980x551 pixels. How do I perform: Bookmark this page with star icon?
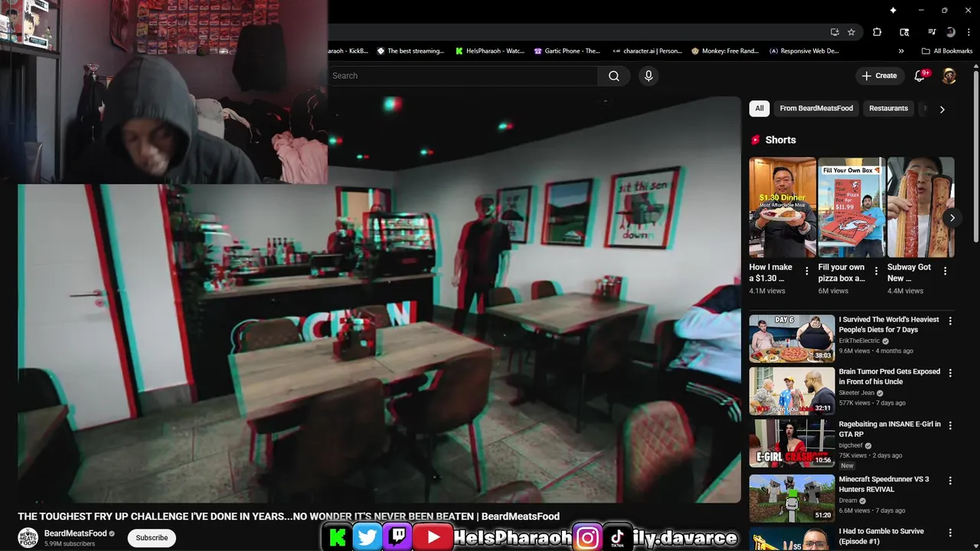click(x=851, y=32)
